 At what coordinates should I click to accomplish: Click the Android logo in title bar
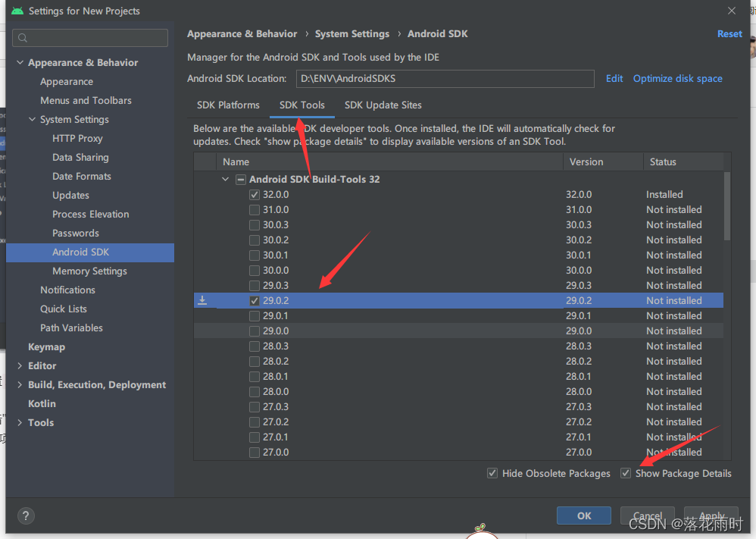(x=17, y=11)
